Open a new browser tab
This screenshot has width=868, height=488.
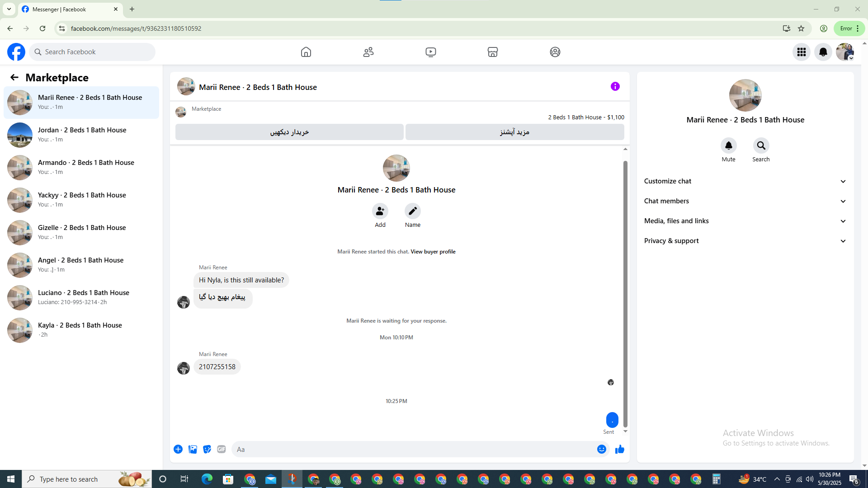(x=132, y=9)
